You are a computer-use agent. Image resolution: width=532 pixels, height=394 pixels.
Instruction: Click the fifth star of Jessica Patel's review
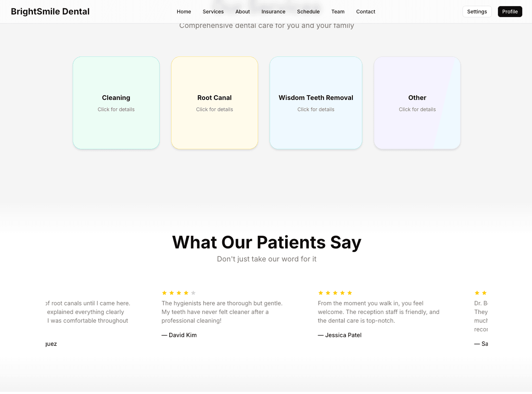[350, 293]
